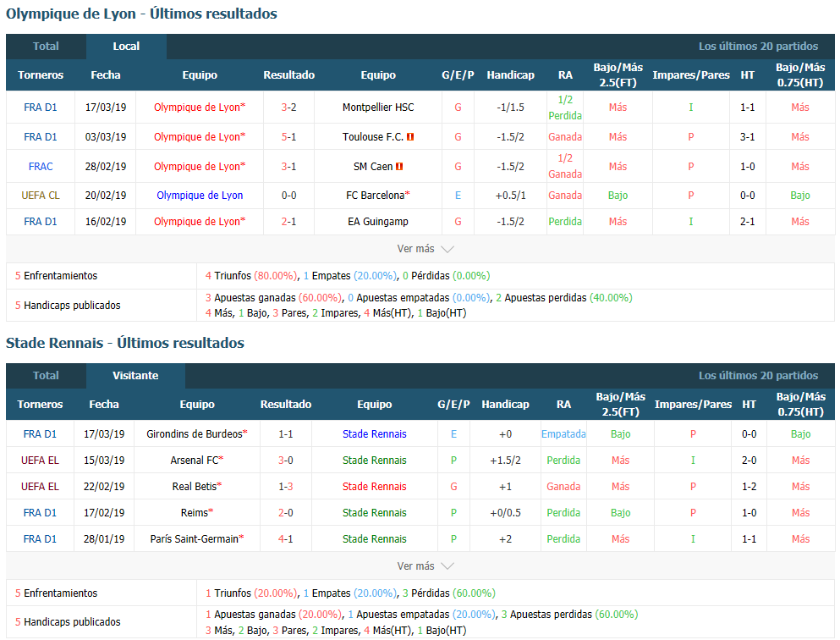The height and width of the screenshot is (640, 840).
Task: Click date 28/01/19 in Rennais table
Action: [x=104, y=538]
